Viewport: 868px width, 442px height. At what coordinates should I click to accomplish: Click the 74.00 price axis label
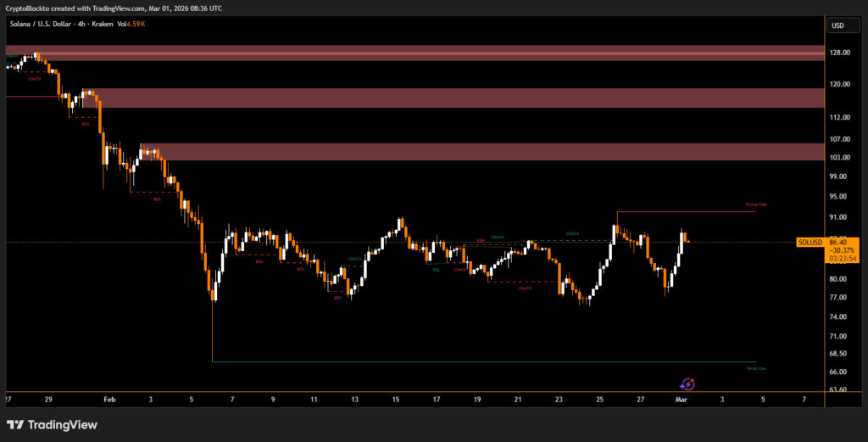[x=838, y=317]
